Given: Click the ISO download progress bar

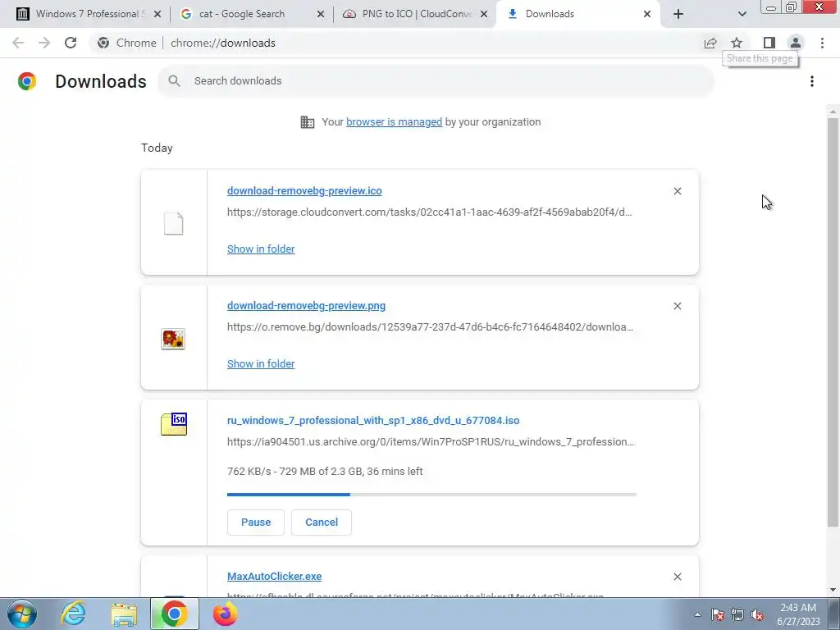Looking at the screenshot, I should [x=431, y=495].
